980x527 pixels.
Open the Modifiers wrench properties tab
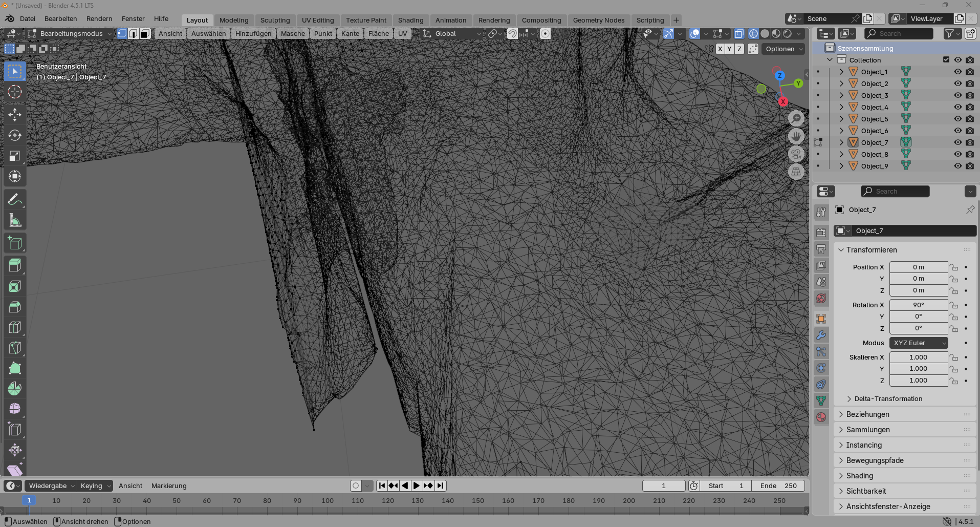[821, 335]
